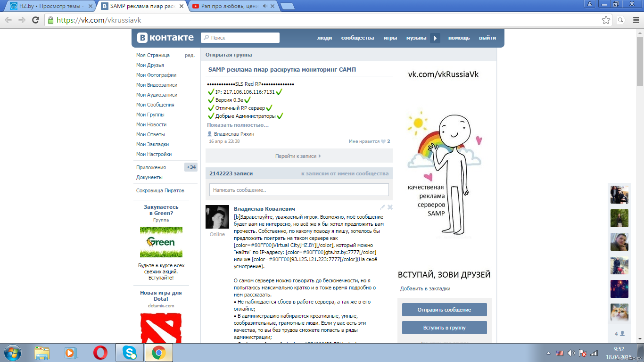Open Skype from the taskbar
644x362 pixels.
tap(129, 353)
